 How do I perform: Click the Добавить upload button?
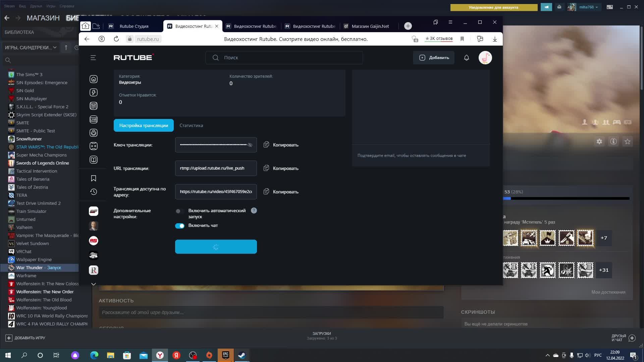434,58
